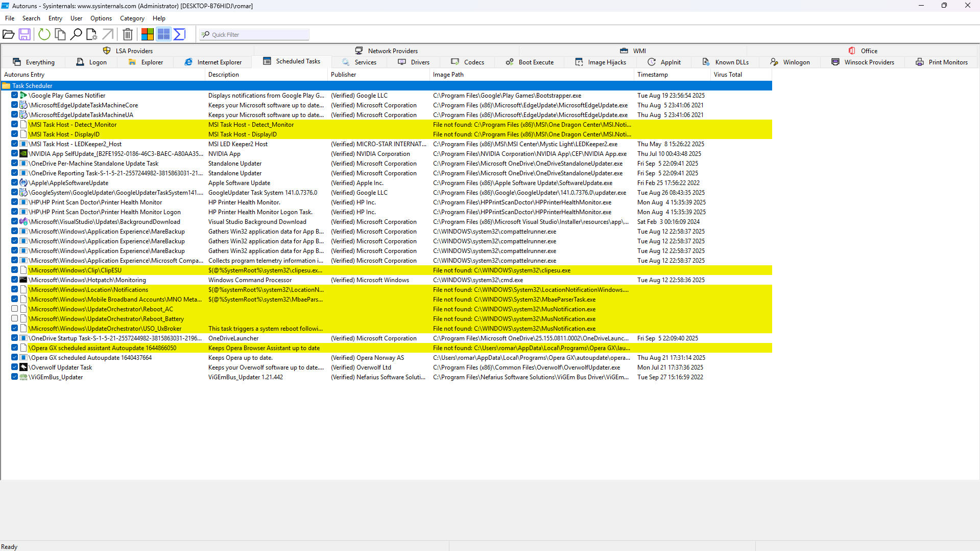Screen dimensions: 980x551
Task: Select the "(Verified) Opera Norway AS" publisher cell
Action: click(368, 358)
